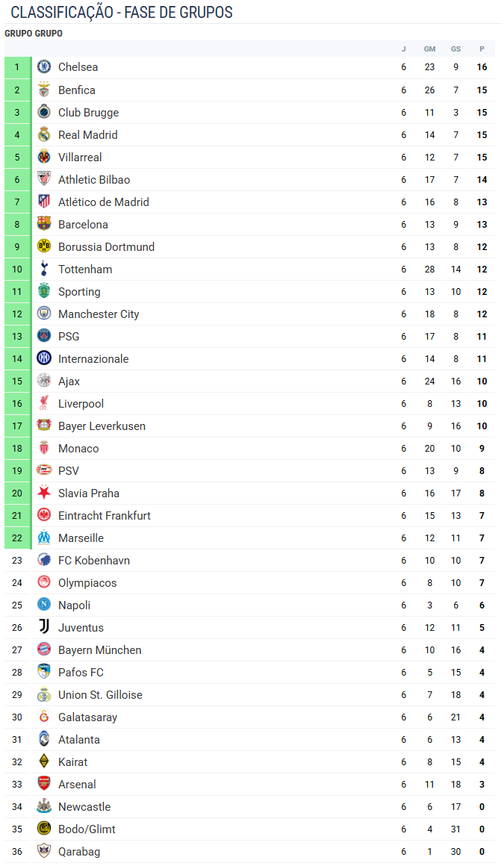The width and height of the screenshot is (504, 866).
Task: Click the Liverpool club crest icon
Action: pos(44,403)
